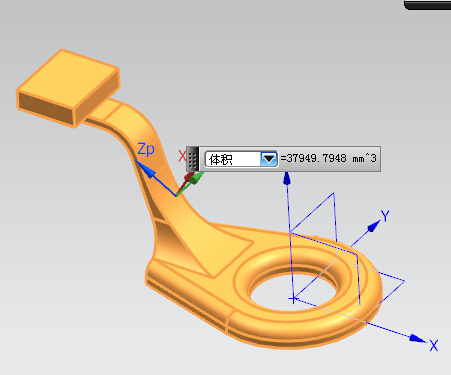
Task: Click the X axis text label near bottom right
Action: pos(433,345)
